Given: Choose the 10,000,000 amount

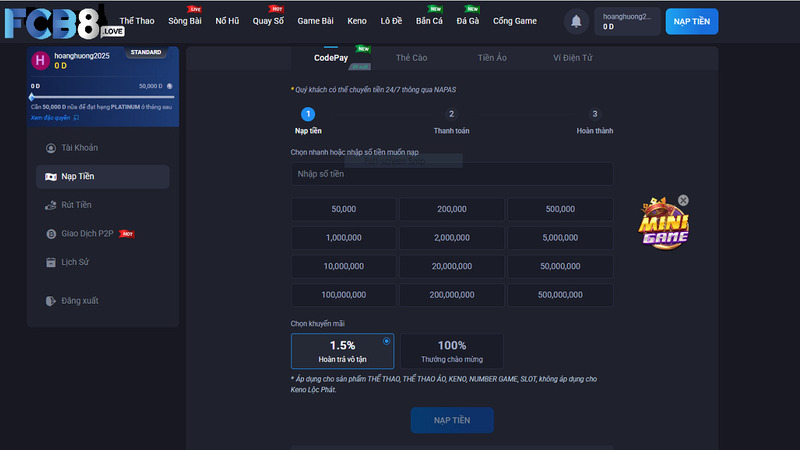Looking at the screenshot, I should [343, 266].
